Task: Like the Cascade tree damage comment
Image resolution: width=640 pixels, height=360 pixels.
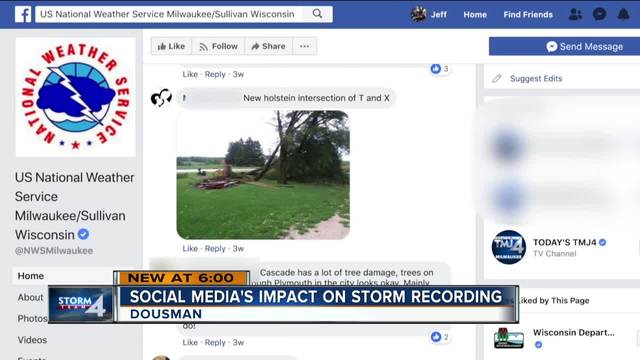Action: tap(190, 342)
